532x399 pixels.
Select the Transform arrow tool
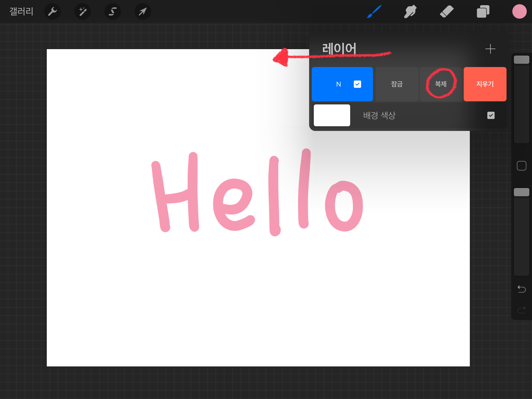click(x=143, y=11)
